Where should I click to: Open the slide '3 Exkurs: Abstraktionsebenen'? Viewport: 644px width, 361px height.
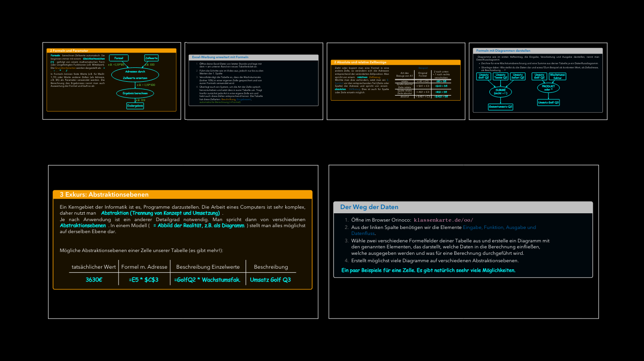tap(183, 242)
